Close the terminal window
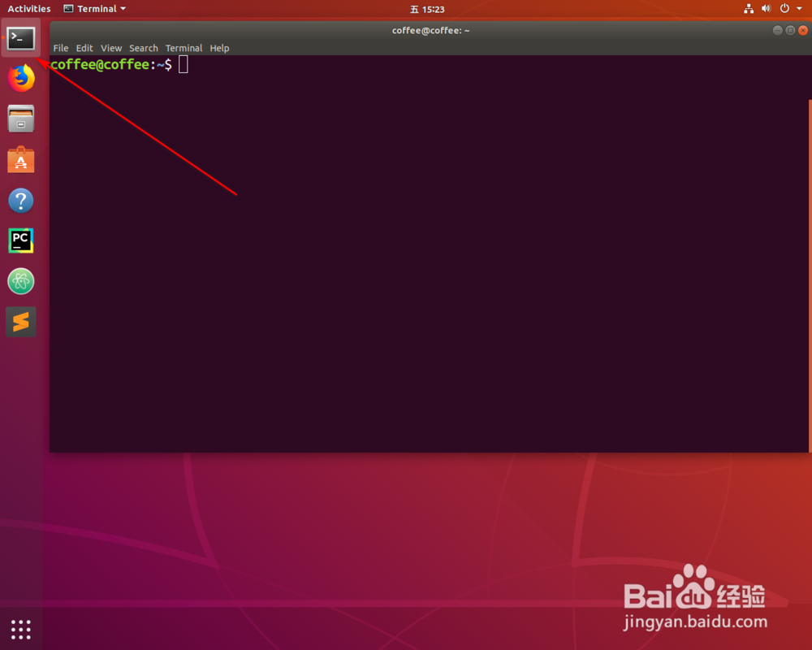 [803, 31]
